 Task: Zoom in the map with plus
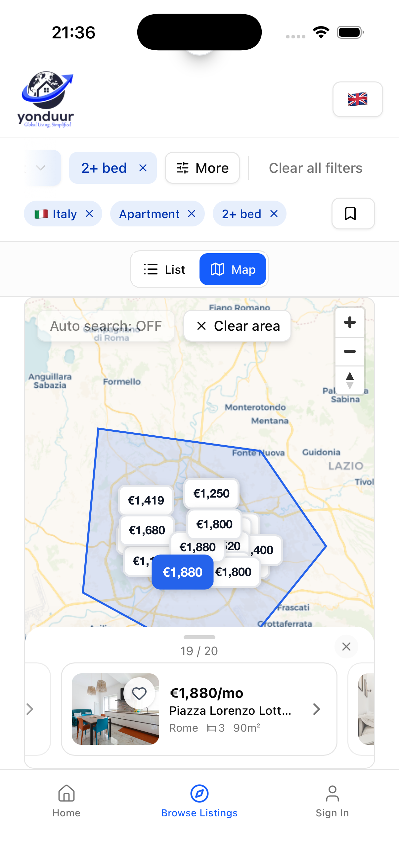pos(349,322)
